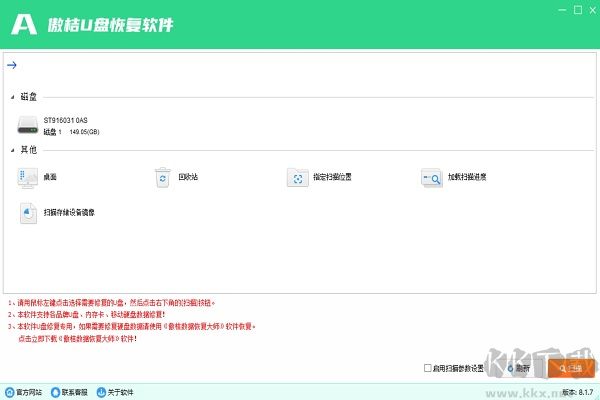This screenshot has width=600, height=400.
Task: Collapse the 磁盘 (Disk) section
Action: click(x=12, y=97)
